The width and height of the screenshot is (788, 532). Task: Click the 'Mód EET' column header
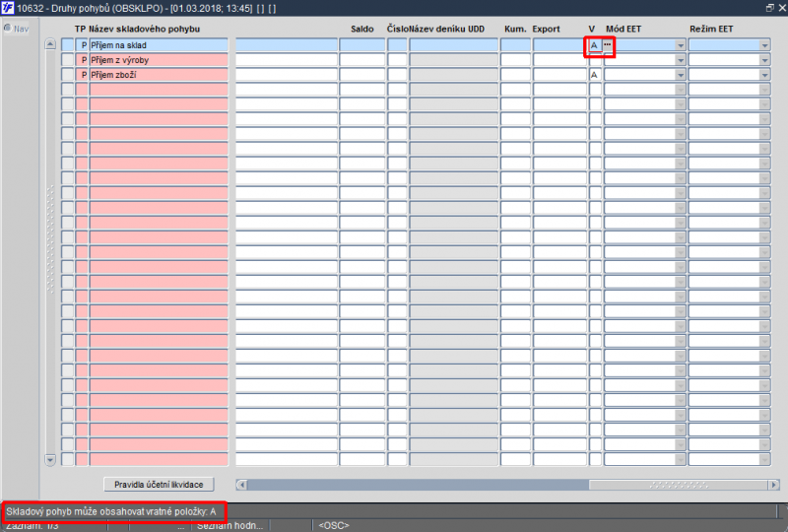(x=624, y=29)
